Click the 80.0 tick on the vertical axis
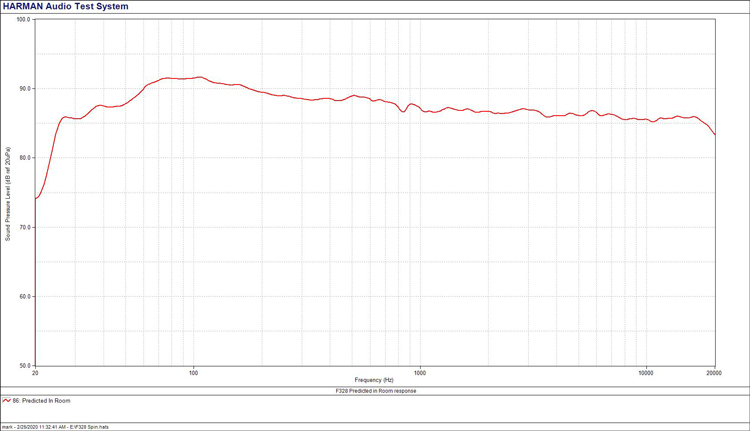 coord(25,158)
